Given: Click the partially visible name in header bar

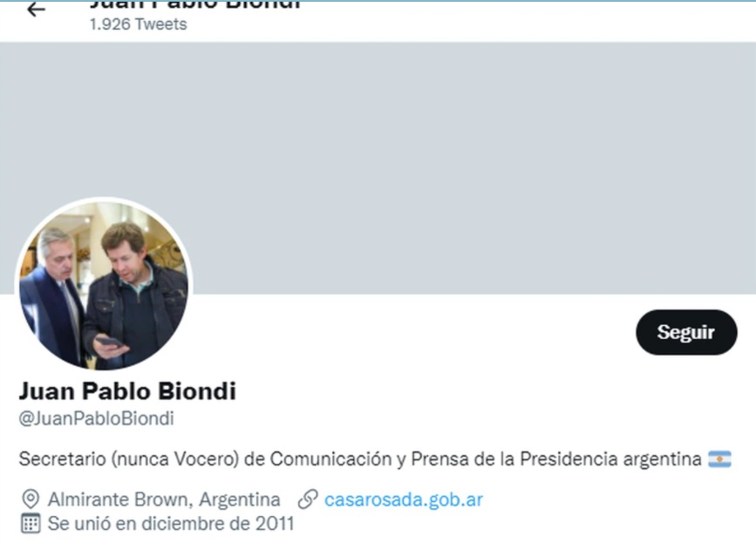Looking at the screenshot, I should (195, 4).
